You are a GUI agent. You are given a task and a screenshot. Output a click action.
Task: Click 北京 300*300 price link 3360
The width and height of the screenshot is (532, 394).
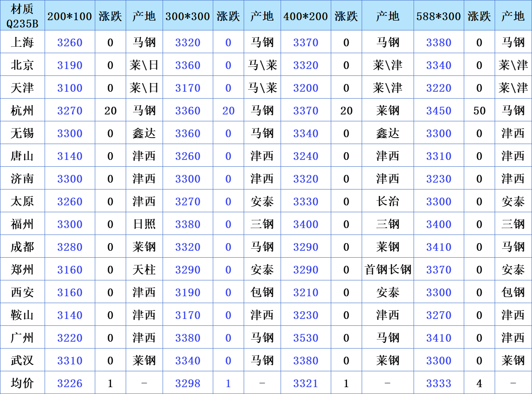[x=187, y=65]
